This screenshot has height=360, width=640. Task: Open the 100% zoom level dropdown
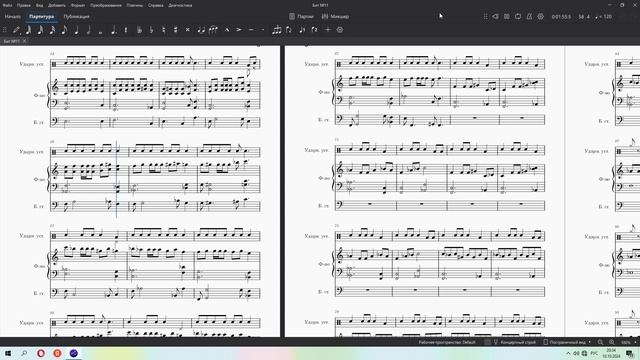(629, 342)
